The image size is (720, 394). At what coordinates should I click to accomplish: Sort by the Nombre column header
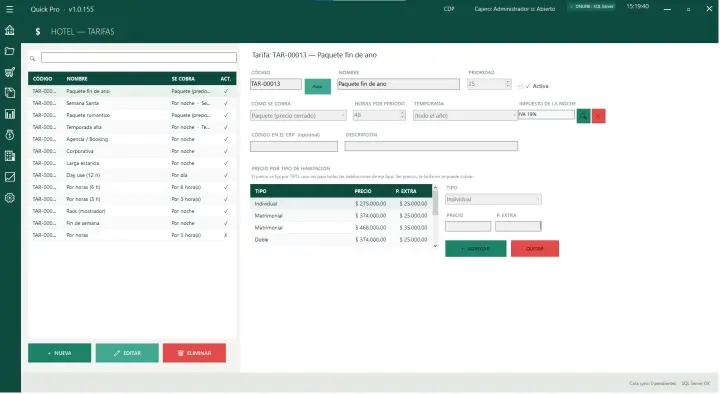77,79
